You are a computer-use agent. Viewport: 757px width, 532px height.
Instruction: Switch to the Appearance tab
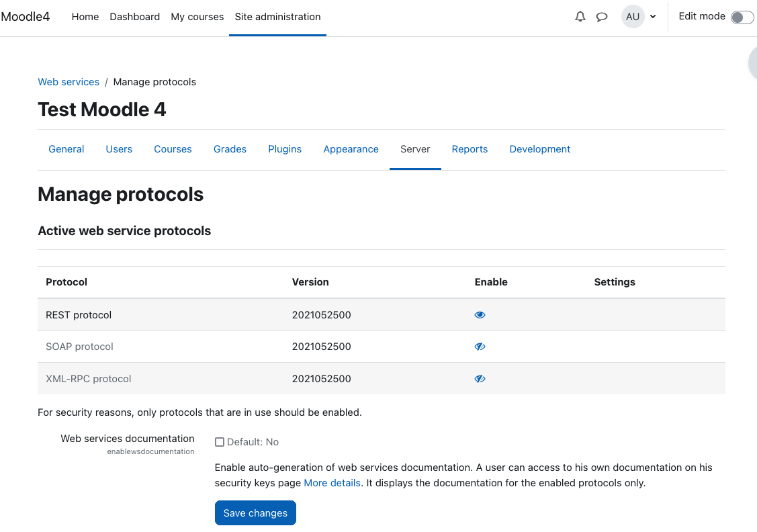(x=351, y=149)
